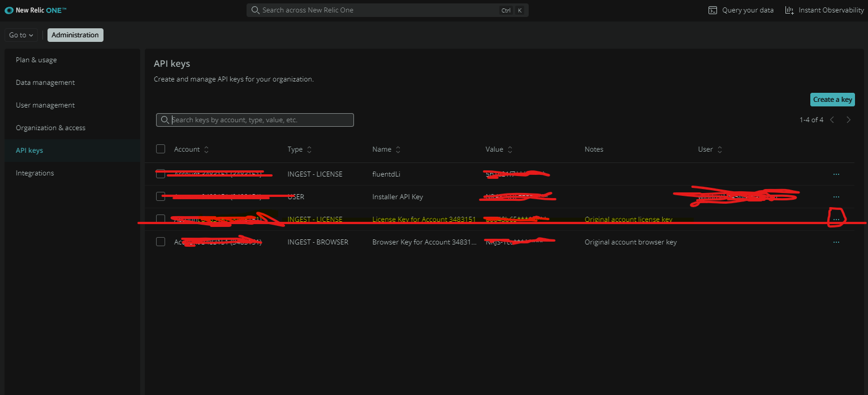The image size is (868, 395).
Task: Click Original account license key note
Action: click(x=628, y=220)
